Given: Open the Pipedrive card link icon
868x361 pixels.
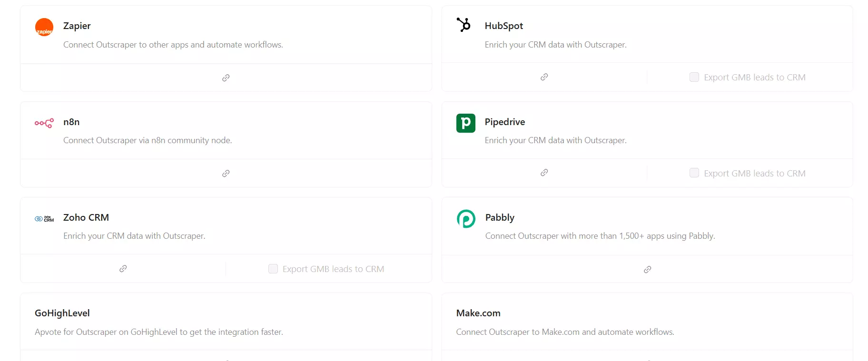Looking at the screenshot, I should (544, 173).
